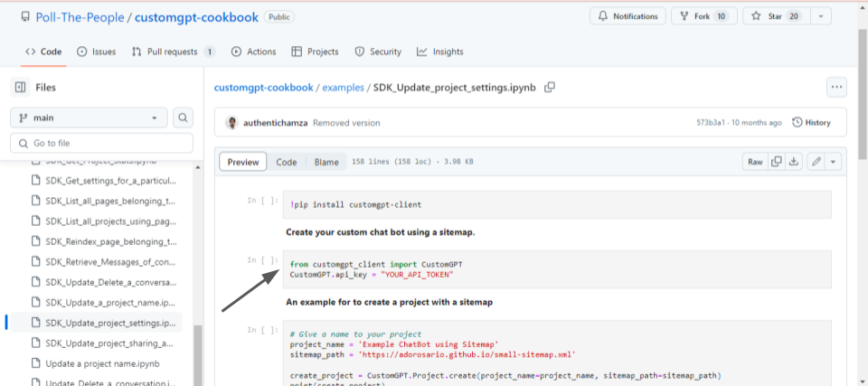Fork the repository

pyautogui.click(x=704, y=16)
